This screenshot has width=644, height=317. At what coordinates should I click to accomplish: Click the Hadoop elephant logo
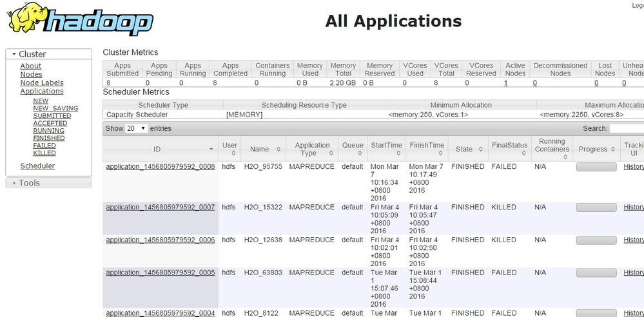[80, 19]
